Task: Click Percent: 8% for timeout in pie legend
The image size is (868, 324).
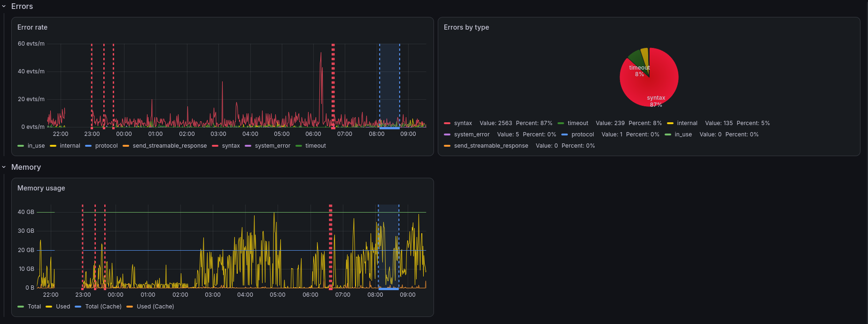Action: 645,123
